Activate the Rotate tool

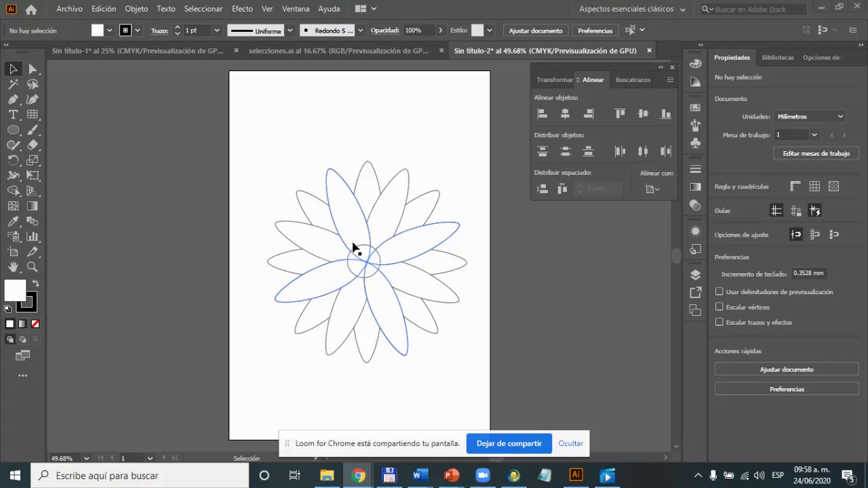coord(13,161)
